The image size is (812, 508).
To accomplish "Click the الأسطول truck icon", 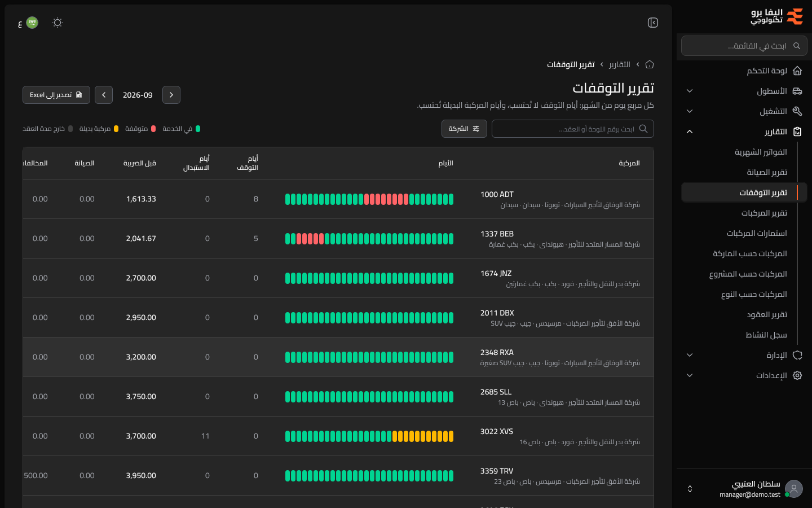I will 797,91.
